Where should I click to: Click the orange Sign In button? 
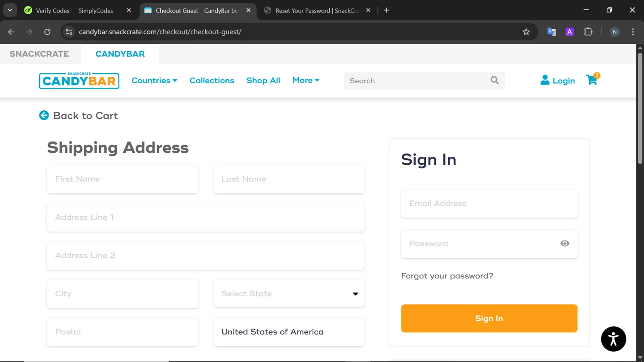pyautogui.click(x=489, y=318)
